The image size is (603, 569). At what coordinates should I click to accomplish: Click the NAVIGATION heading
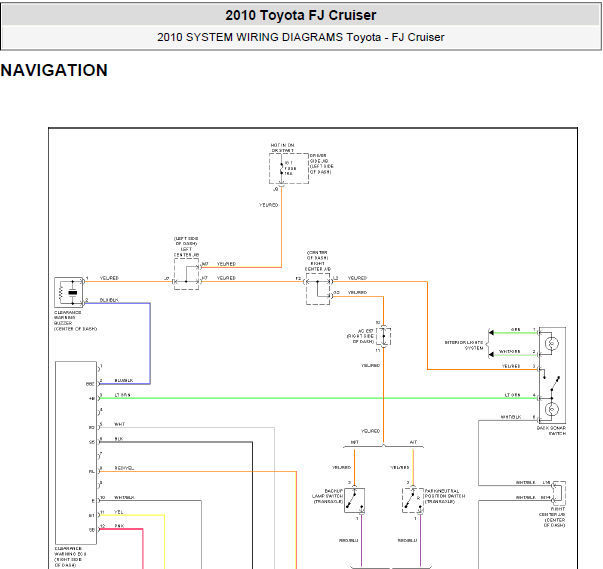tap(54, 70)
